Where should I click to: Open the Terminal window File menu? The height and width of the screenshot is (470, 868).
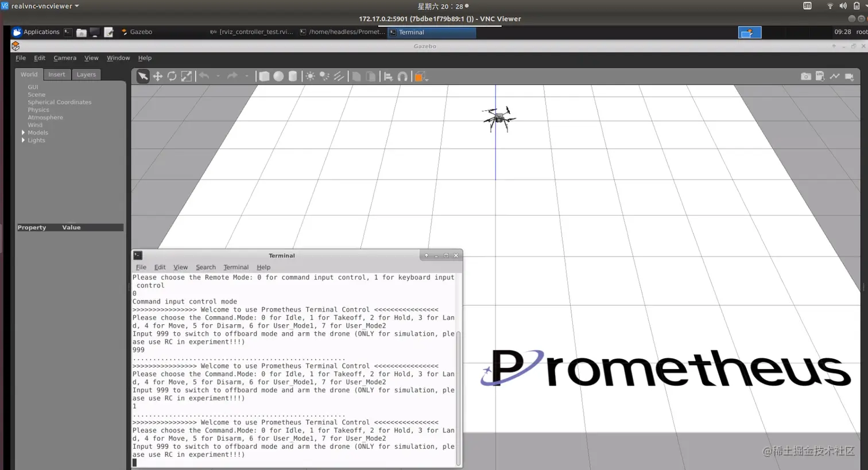141,267
